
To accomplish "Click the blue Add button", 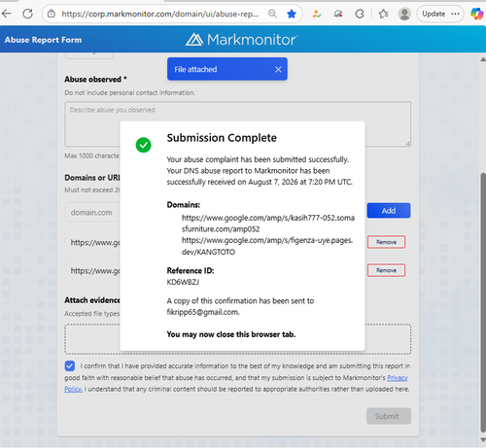I will coord(389,211).
